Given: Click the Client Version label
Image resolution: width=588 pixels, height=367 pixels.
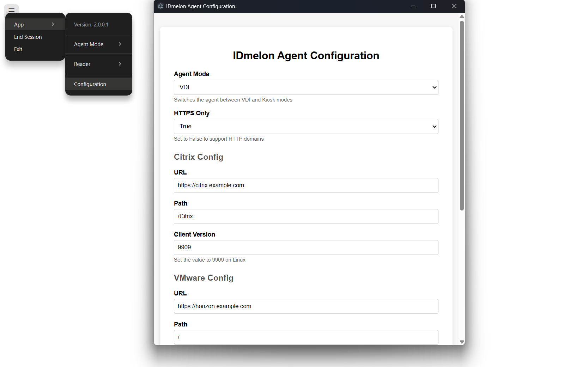Looking at the screenshot, I should (x=194, y=234).
